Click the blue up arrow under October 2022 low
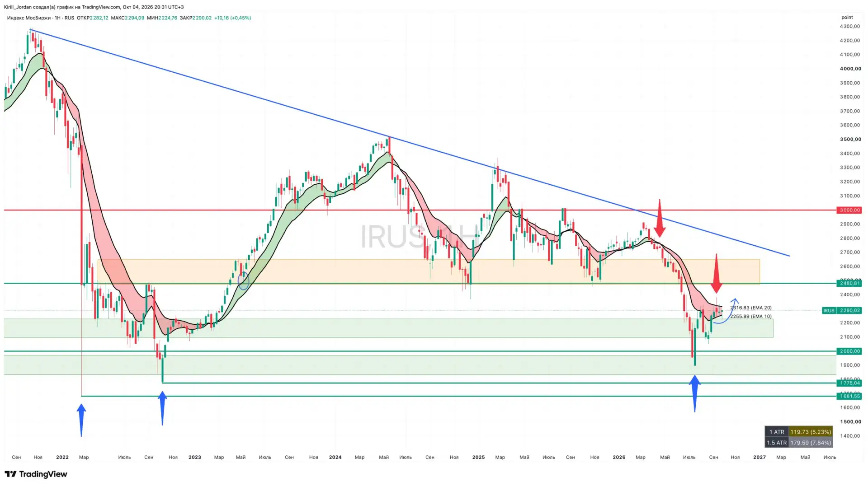 tap(162, 408)
